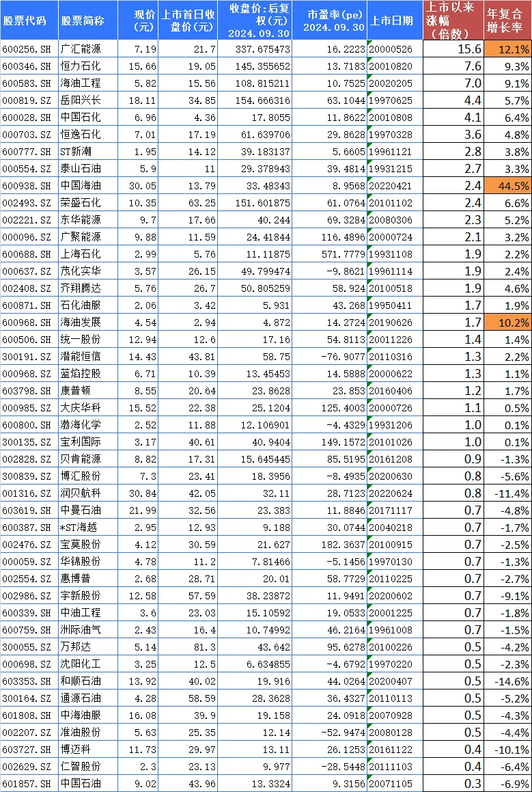Click PE value 571.7779

pos(330,254)
